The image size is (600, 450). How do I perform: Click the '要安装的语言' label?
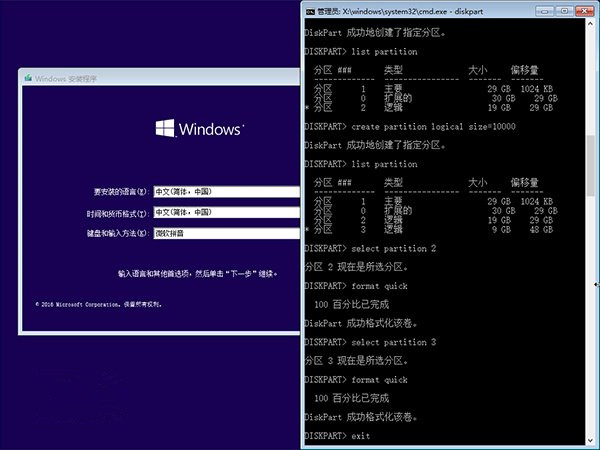click(121, 192)
